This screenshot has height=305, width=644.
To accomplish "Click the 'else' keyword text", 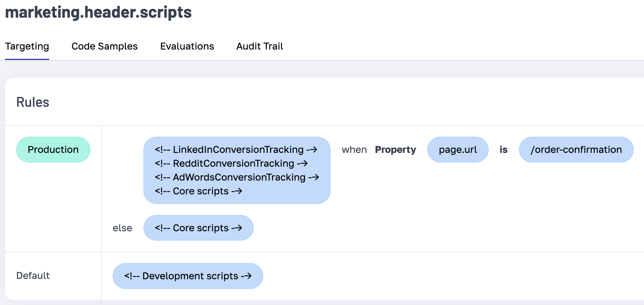I will point(122,228).
